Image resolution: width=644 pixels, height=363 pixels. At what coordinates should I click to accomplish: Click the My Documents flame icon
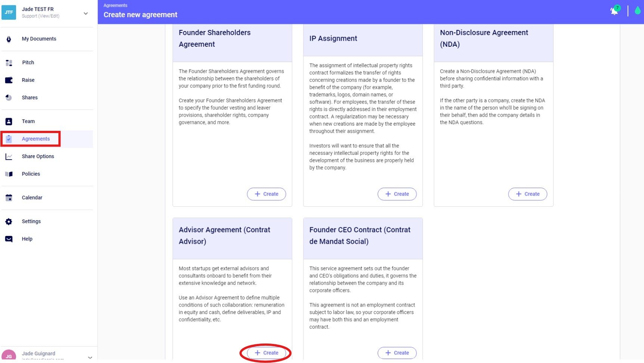tap(9, 39)
